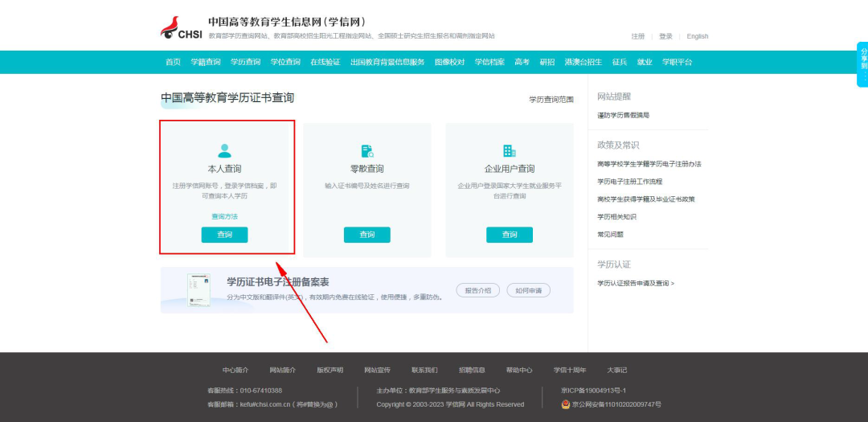Click 帮助中心 in the footer
Image resolution: width=868 pixels, height=422 pixels.
pos(519,370)
